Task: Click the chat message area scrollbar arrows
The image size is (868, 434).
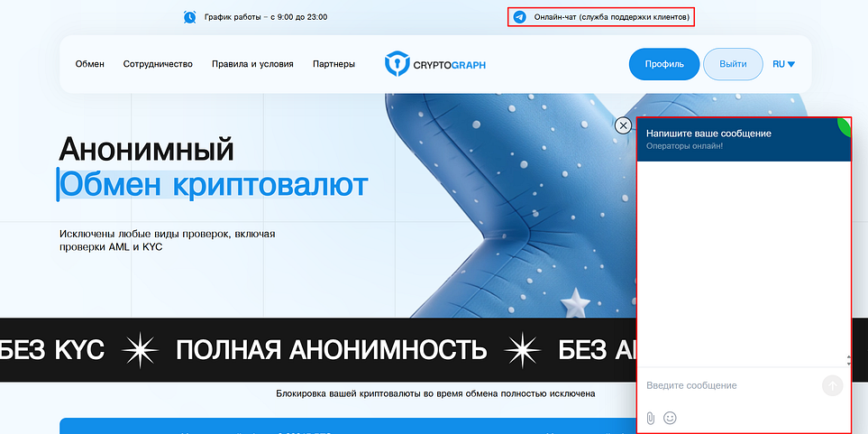Action: tap(849, 360)
